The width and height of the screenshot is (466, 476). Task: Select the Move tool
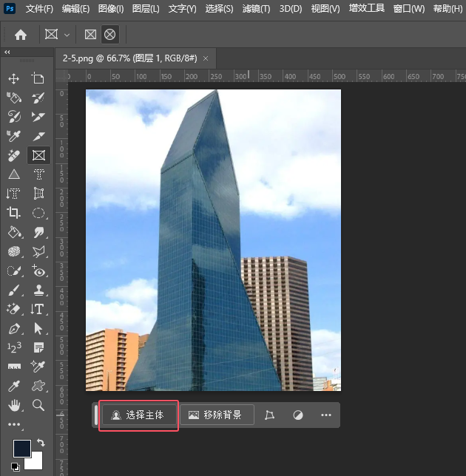click(13, 78)
